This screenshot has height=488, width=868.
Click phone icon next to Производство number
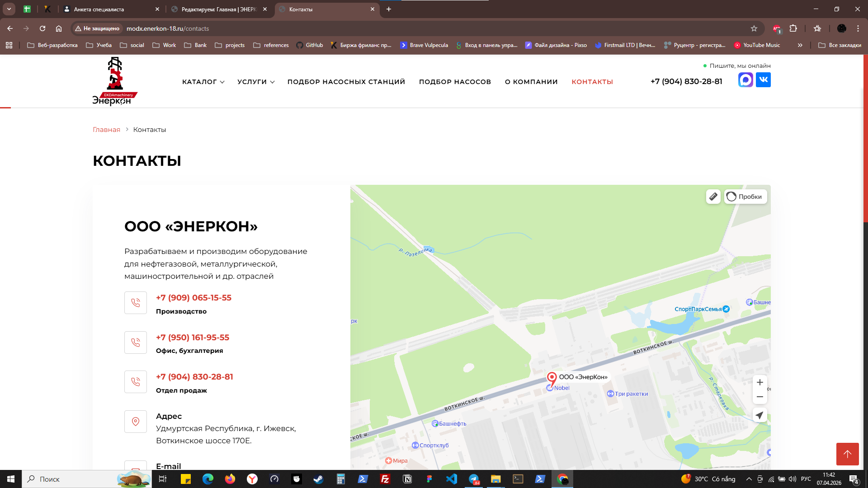pyautogui.click(x=136, y=303)
